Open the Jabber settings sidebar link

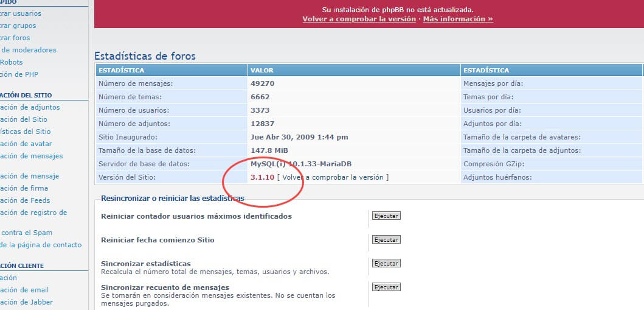pos(26,302)
